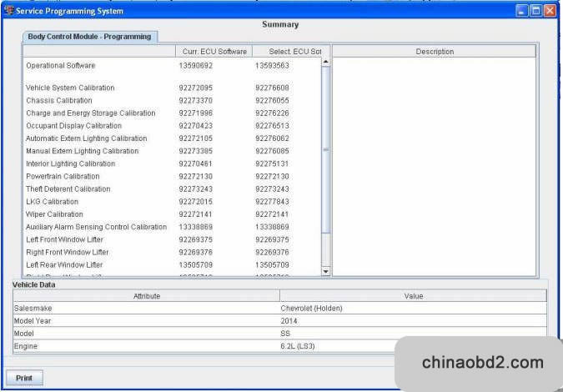Image resolution: width=563 pixels, height=392 pixels.
Task: Select Charge and Energy Storage Calibration row
Action: tap(173, 113)
